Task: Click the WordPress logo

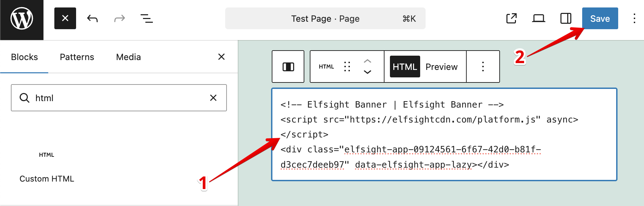Action: 22,19
